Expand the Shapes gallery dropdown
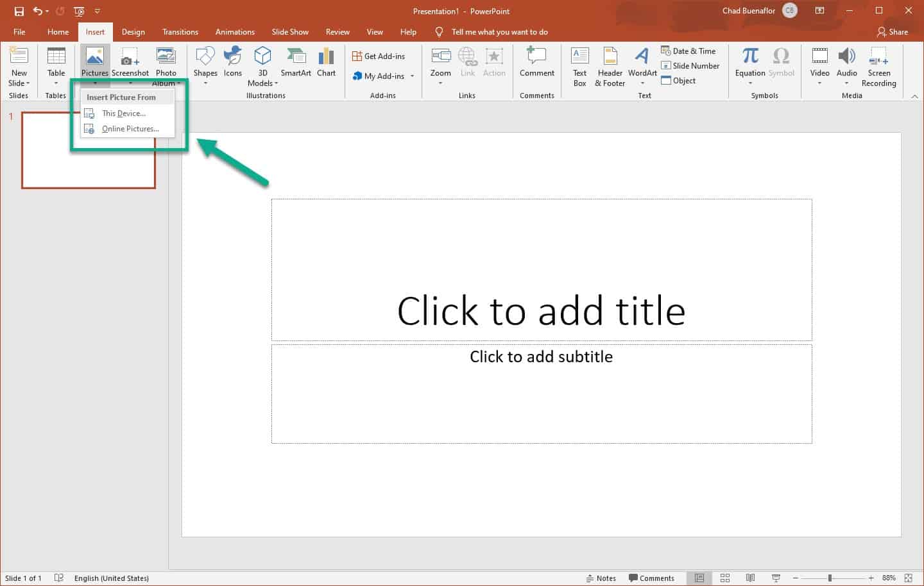 [x=205, y=83]
